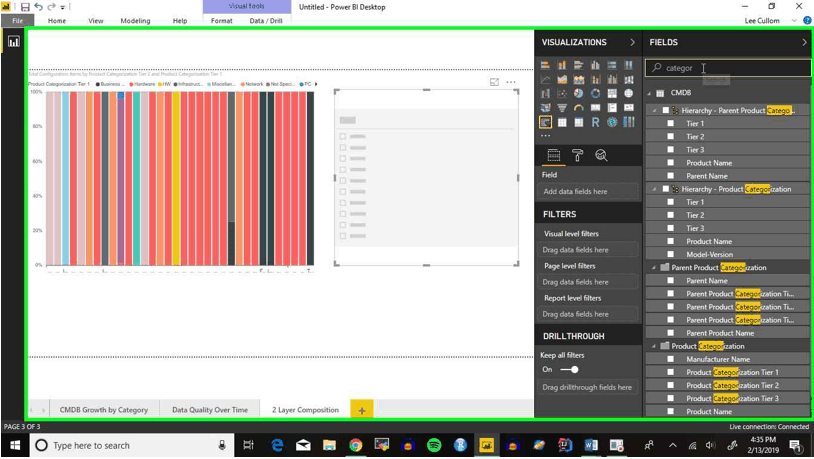This screenshot has height=459, width=814.
Task: Import a custom visual via ellipsis
Action: tap(545, 136)
